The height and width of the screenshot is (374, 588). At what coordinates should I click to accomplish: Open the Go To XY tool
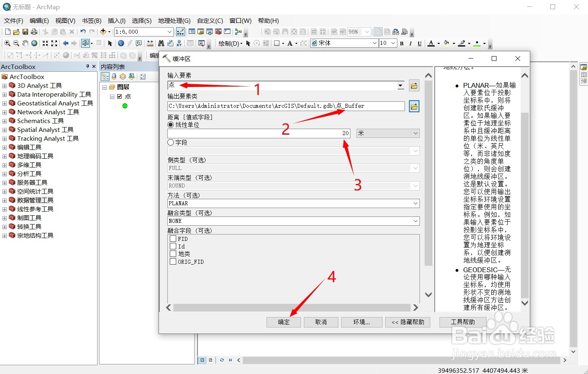pyautogui.click(x=179, y=43)
